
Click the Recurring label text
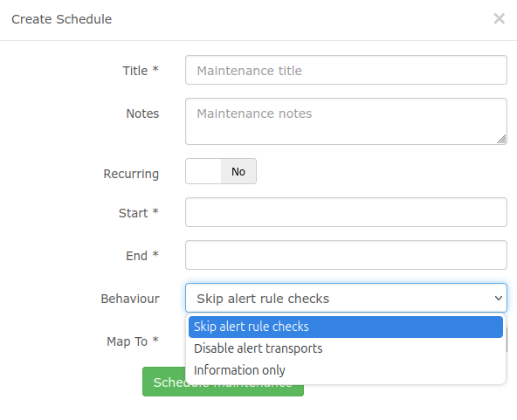tap(131, 174)
